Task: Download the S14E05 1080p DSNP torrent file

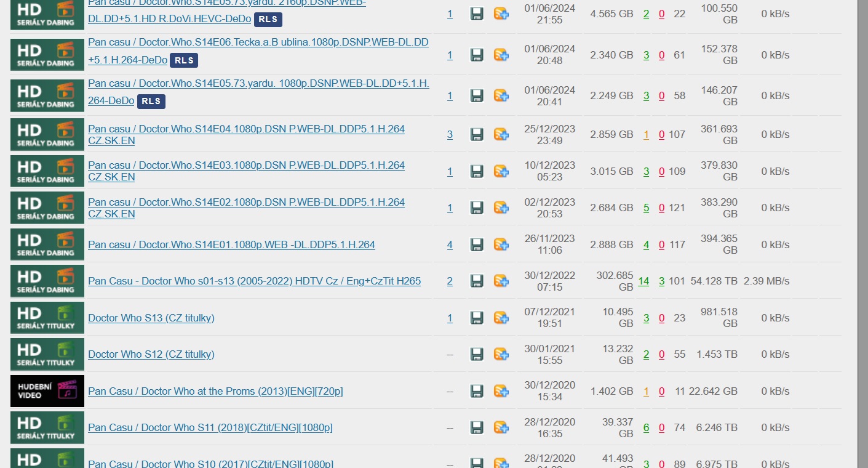Action: (477, 95)
